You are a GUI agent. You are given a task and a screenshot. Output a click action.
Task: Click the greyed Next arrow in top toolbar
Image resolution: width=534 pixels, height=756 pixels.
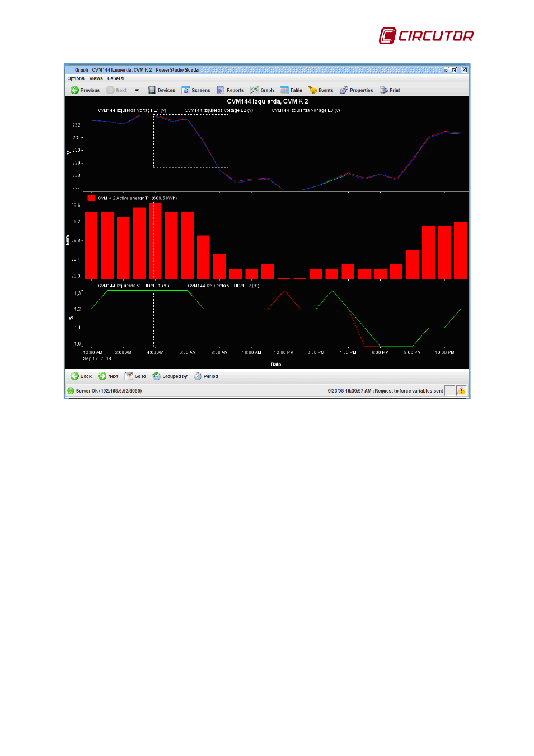click(x=116, y=90)
